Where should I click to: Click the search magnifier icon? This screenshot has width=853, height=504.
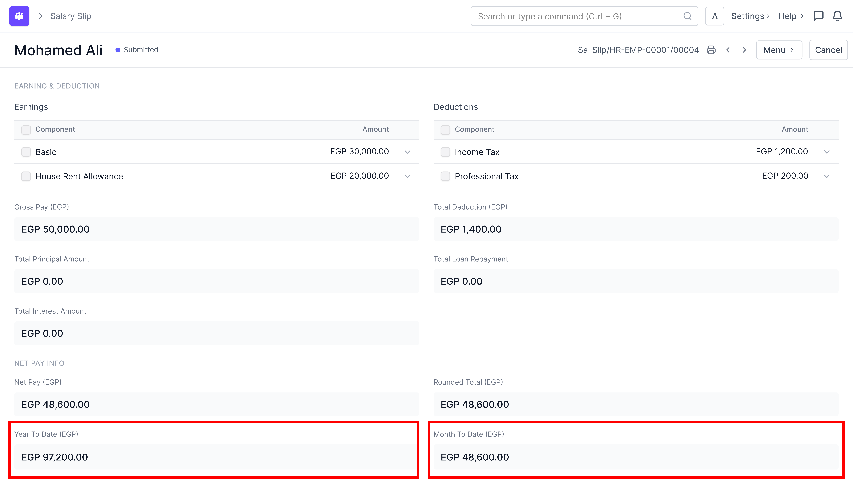tap(687, 16)
